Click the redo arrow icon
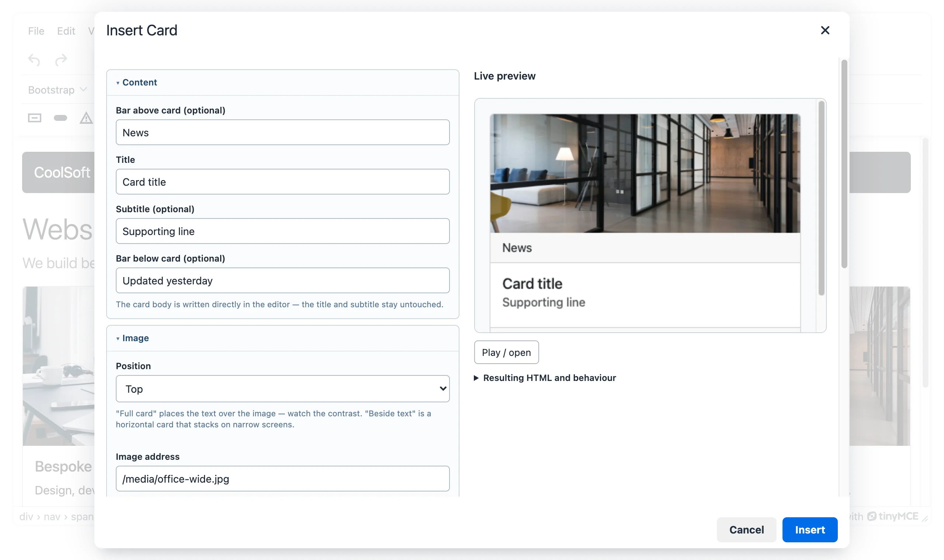944x560 pixels. 61,60
